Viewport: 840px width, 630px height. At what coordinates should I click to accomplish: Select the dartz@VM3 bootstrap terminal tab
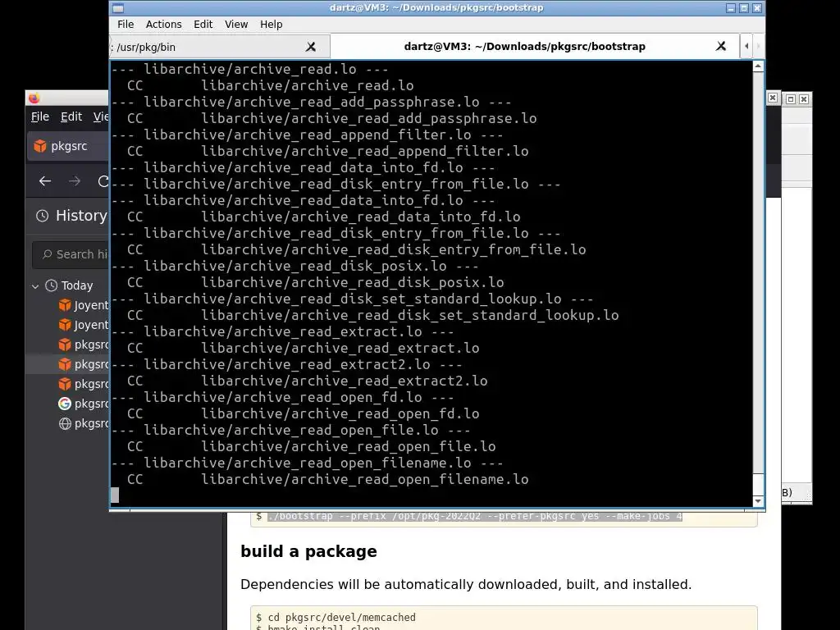coord(524,46)
